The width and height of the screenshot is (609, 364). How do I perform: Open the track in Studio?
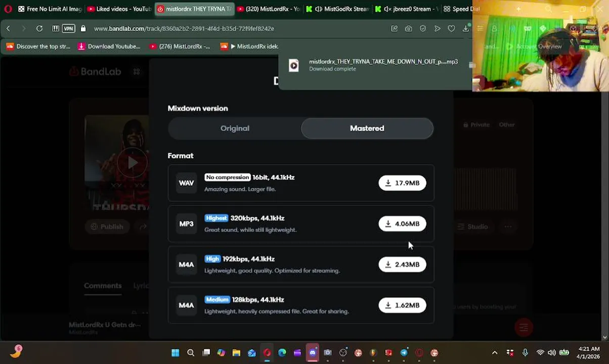[472, 226]
